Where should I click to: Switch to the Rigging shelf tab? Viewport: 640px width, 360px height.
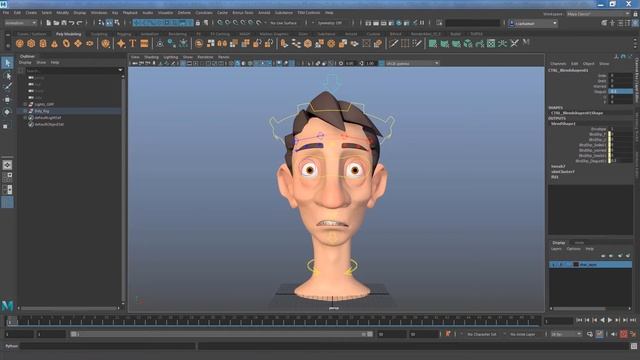(x=124, y=34)
